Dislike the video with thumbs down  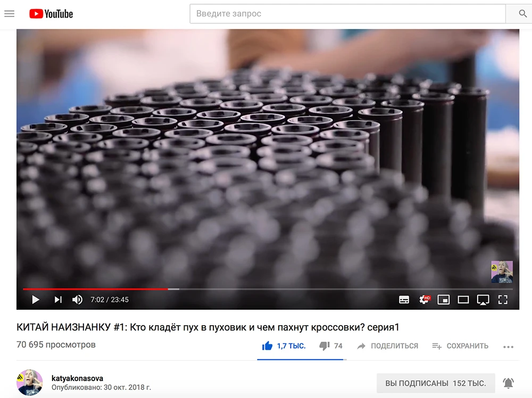point(331,346)
